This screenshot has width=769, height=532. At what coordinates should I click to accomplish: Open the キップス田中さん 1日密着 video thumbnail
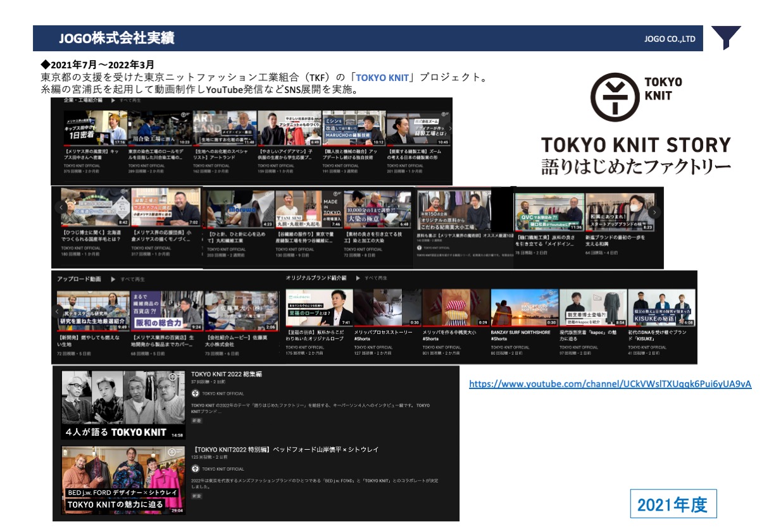click(x=94, y=129)
